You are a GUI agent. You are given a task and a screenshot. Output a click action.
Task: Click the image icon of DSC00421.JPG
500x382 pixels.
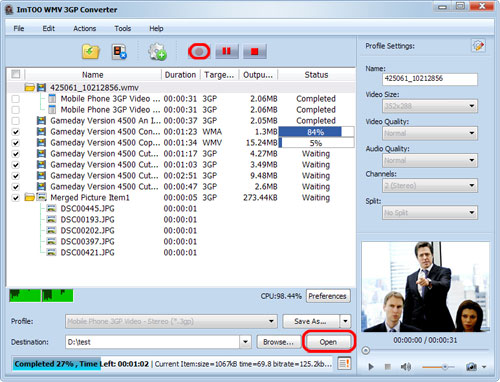51,253
